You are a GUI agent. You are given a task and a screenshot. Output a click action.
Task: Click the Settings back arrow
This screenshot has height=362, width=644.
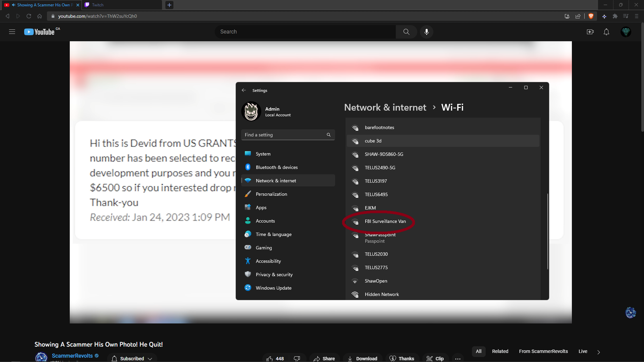click(244, 90)
